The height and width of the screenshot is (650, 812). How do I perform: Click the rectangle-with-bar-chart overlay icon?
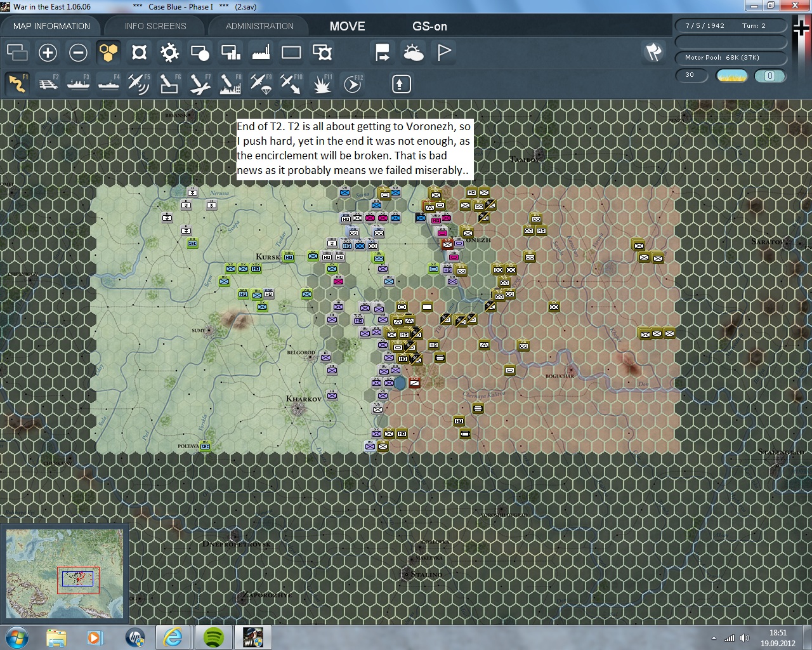[x=230, y=53]
